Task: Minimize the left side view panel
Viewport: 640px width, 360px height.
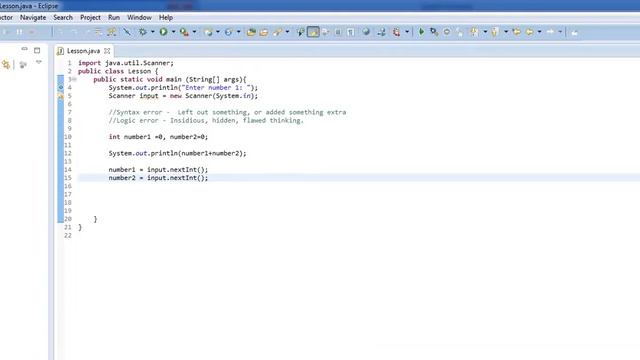Action: 24,49
